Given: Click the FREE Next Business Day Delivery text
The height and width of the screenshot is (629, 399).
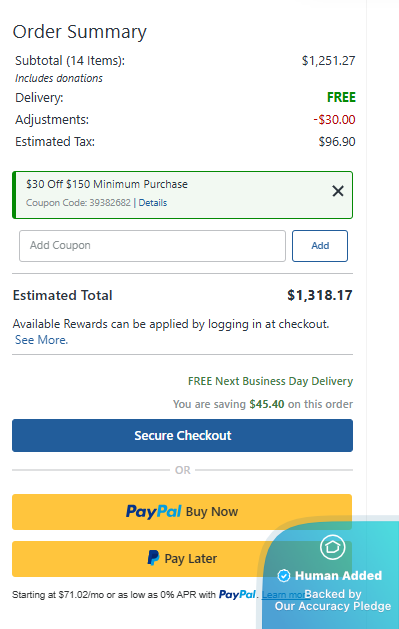Looking at the screenshot, I should point(270,381).
